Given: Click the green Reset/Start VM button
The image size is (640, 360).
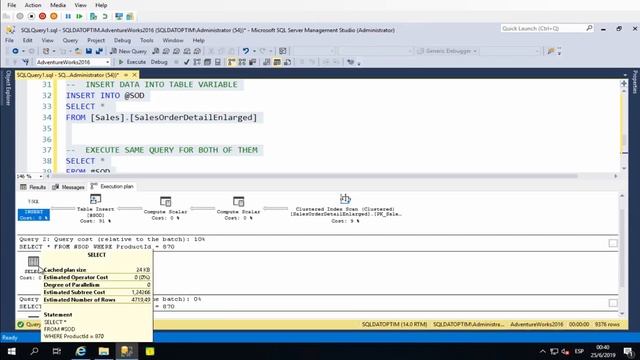Looking at the screenshot, I should coord(80,16).
